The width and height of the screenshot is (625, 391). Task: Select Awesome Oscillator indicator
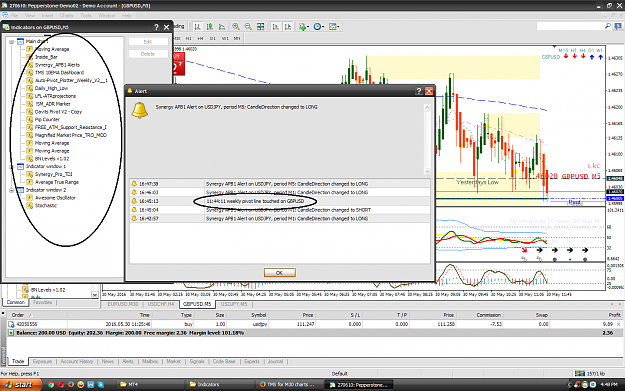click(x=55, y=198)
